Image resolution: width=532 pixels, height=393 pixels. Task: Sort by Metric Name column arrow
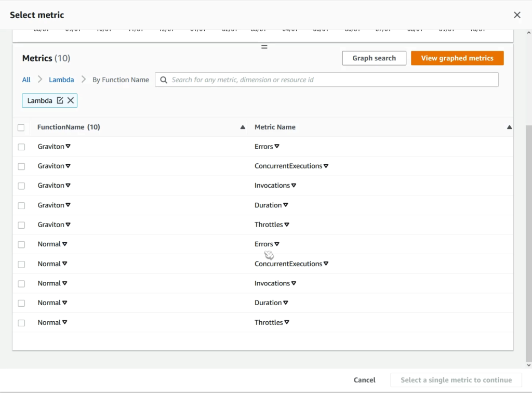point(509,127)
